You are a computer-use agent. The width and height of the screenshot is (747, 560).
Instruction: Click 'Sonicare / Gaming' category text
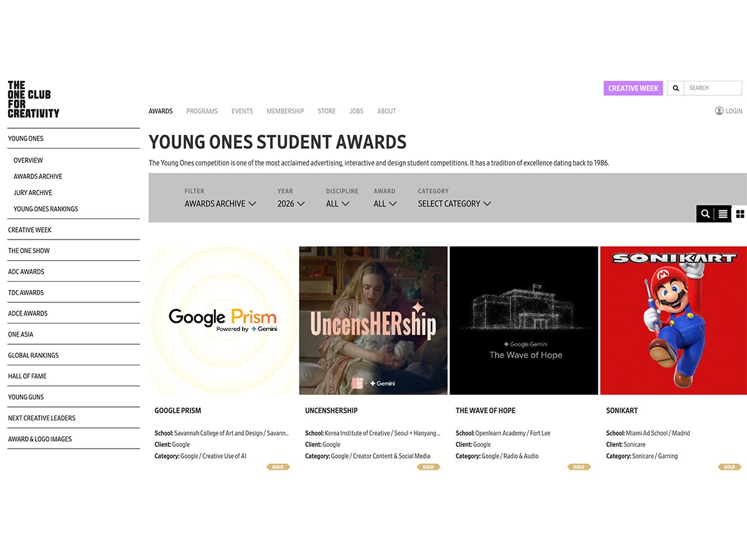coord(655,456)
